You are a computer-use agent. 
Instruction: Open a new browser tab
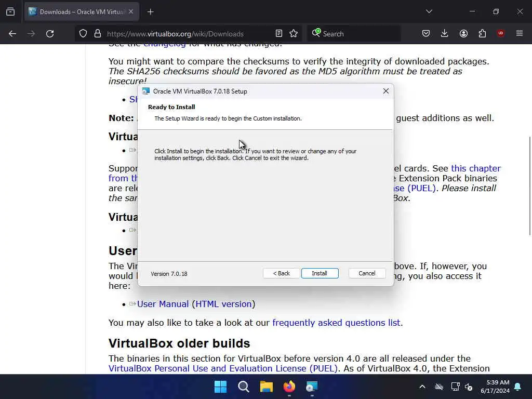150,11
